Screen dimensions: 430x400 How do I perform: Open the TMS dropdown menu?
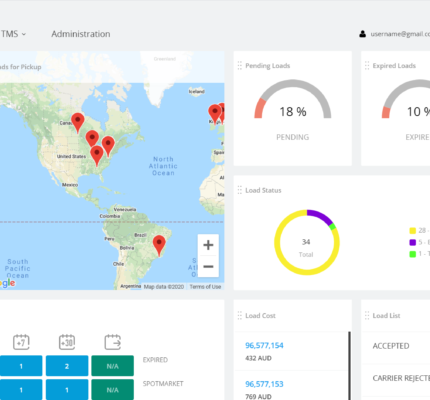pyautogui.click(x=13, y=34)
